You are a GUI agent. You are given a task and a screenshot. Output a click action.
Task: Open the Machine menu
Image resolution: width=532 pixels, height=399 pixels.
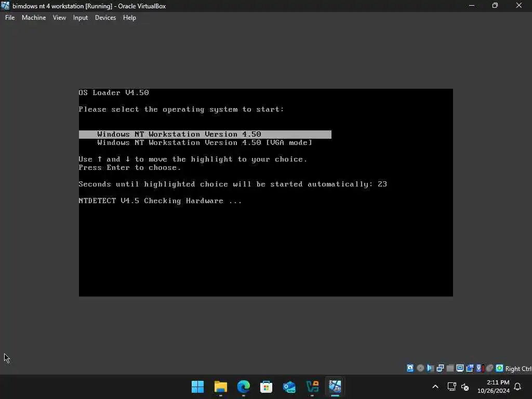34,18
